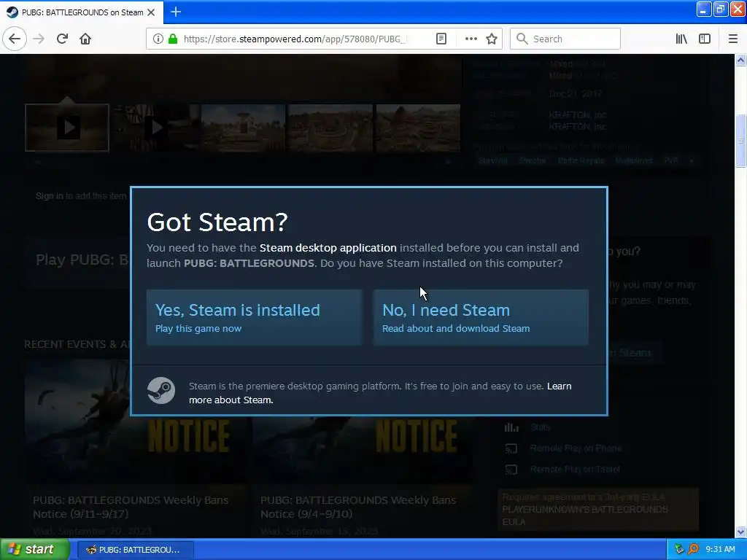Click the scrollbar down arrow
This screenshot has height=560, width=747.
coord(740,532)
